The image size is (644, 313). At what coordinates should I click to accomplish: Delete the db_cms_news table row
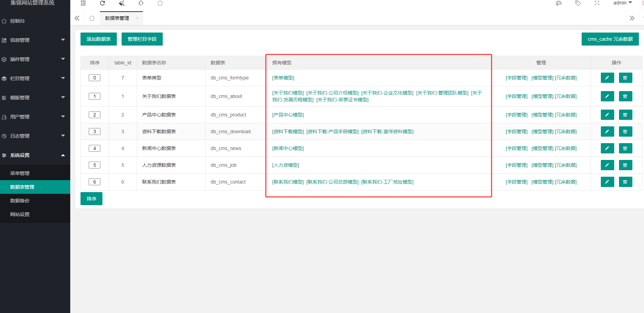tap(625, 148)
